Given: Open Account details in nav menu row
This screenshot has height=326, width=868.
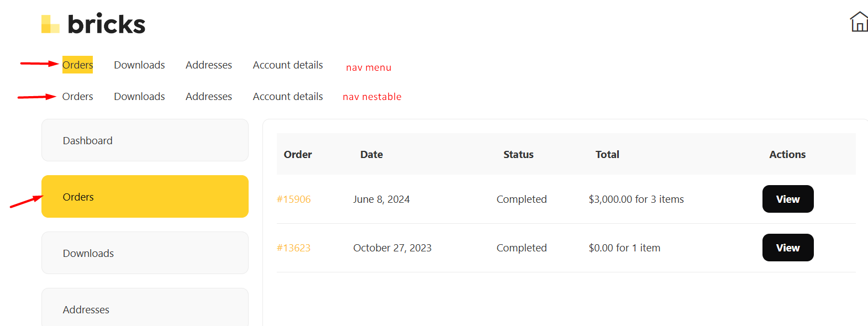Looking at the screenshot, I should [288, 65].
